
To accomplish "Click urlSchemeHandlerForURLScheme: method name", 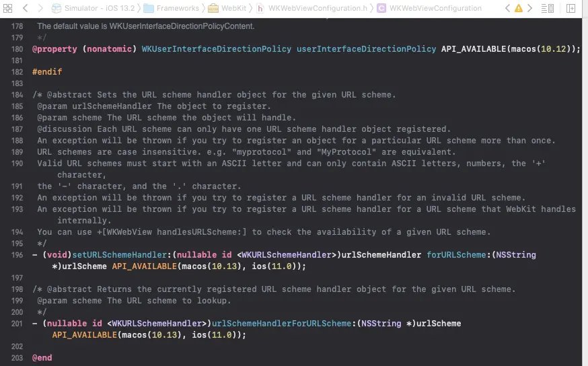I will coord(284,324).
